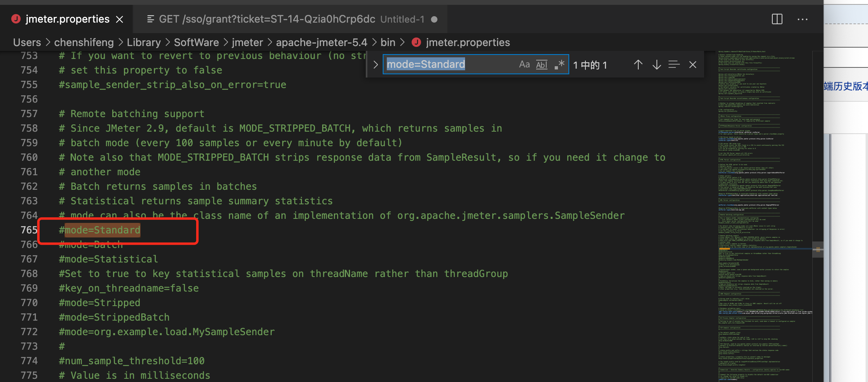The image size is (868, 382).
Task: Click the '# another mode' comment line
Action: (x=100, y=172)
